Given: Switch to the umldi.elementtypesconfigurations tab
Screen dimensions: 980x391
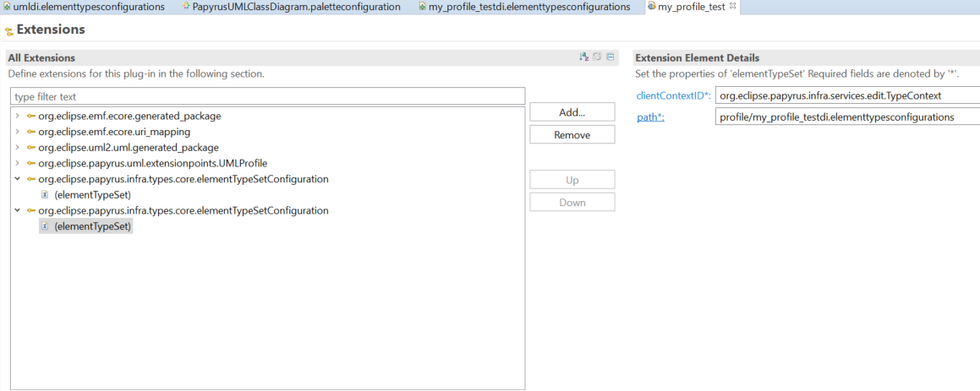Looking at the screenshot, I should coord(84,7).
